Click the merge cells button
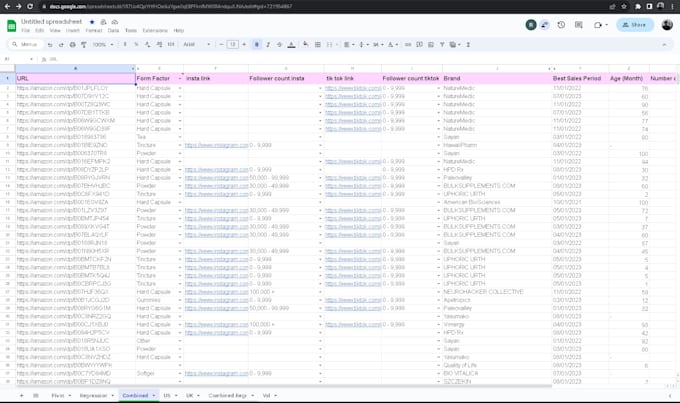This screenshot has height=403, width=680. (330, 44)
